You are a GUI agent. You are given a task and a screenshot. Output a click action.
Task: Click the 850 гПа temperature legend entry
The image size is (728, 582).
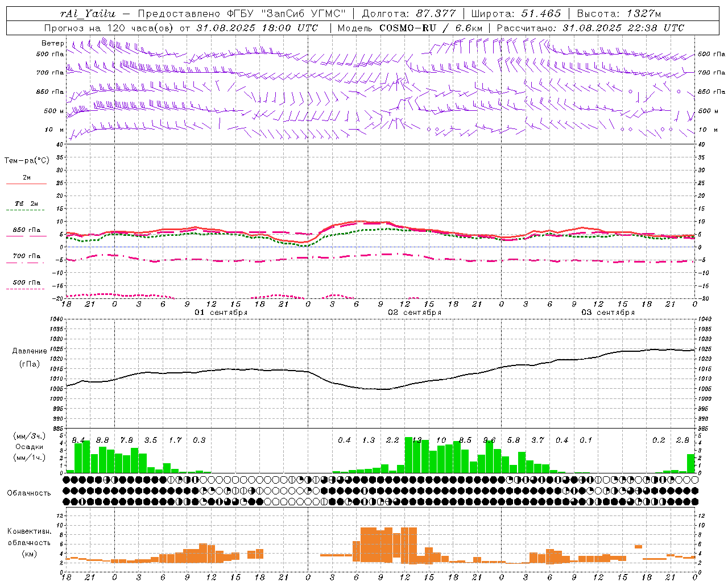point(27,230)
